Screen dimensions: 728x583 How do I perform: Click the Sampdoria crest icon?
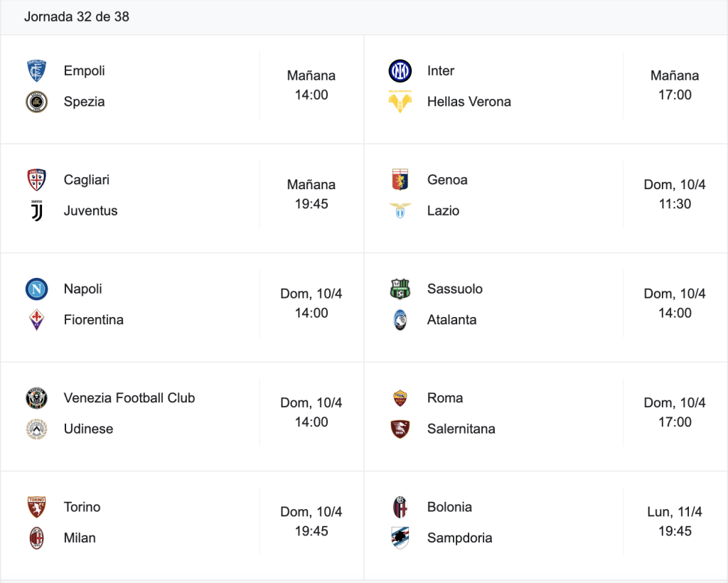400,538
